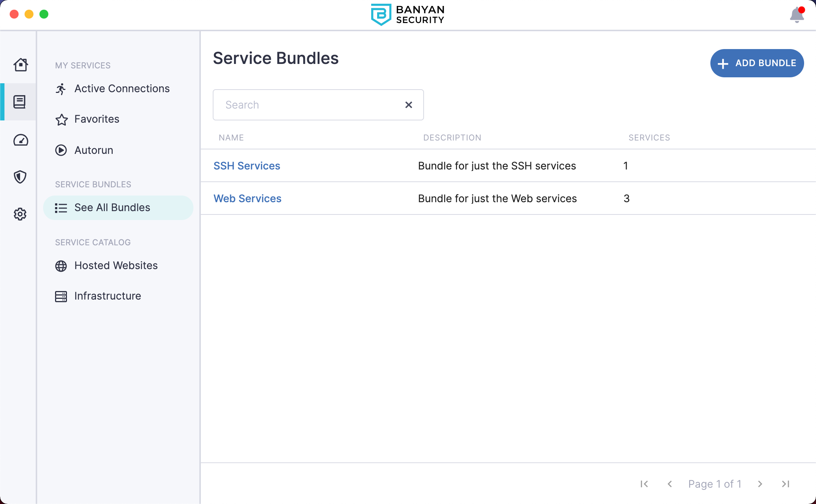Viewport: 816px width, 504px height.
Task: Go to the Active Connections page
Action: pos(122,88)
